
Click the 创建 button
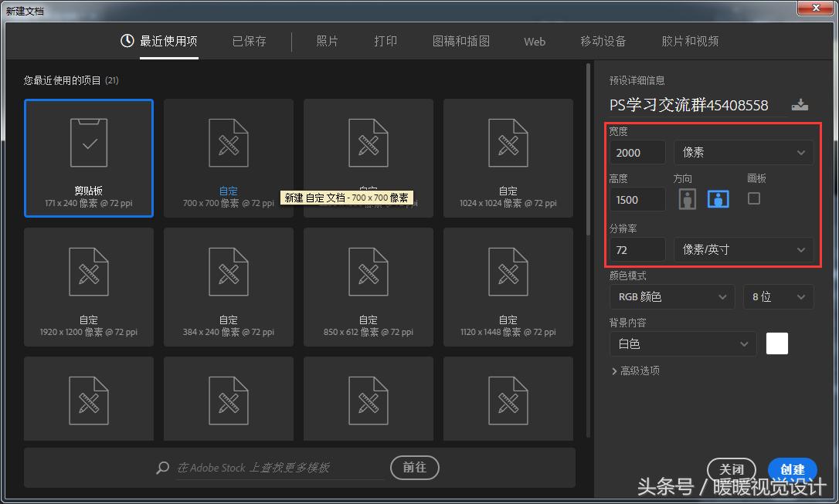tap(793, 469)
